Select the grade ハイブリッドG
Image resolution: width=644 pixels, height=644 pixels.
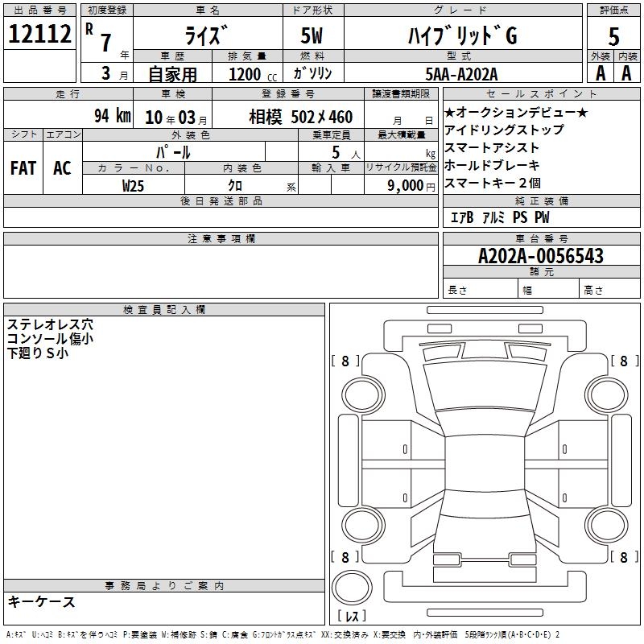pyautogui.click(x=463, y=35)
